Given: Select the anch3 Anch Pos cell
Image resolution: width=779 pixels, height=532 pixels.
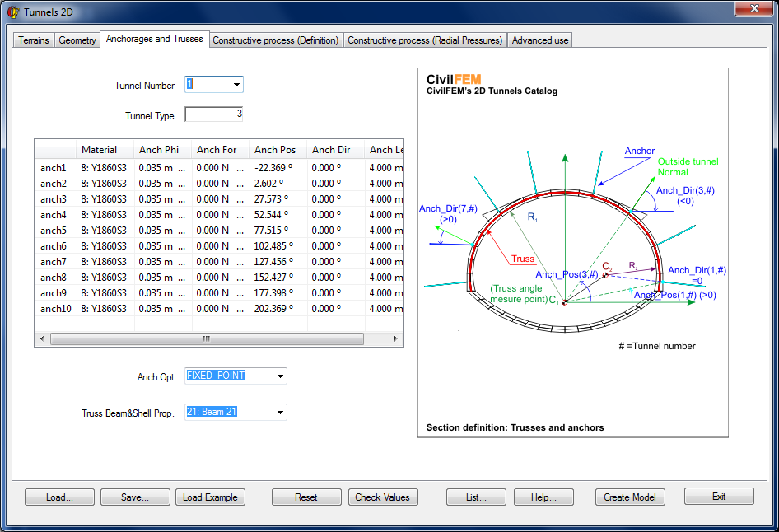Looking at the screenshot, I should [x=278, y=199].
